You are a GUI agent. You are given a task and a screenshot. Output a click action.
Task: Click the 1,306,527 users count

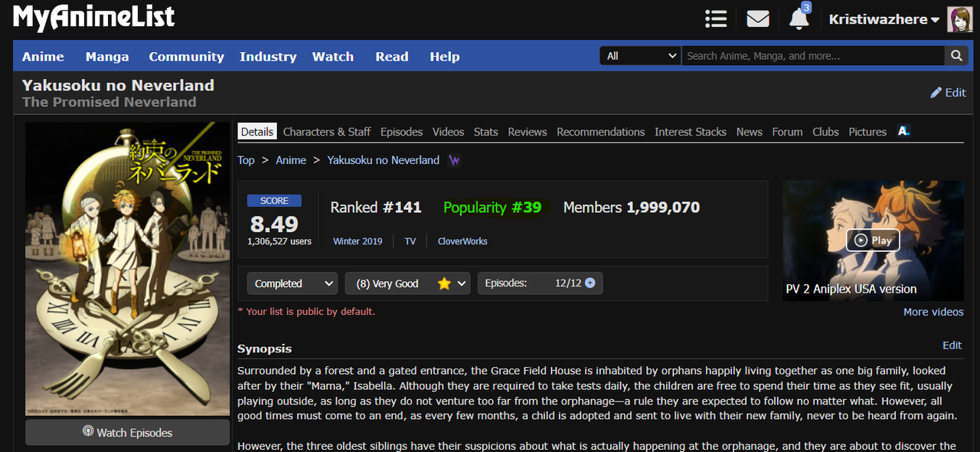coord(279,241)
